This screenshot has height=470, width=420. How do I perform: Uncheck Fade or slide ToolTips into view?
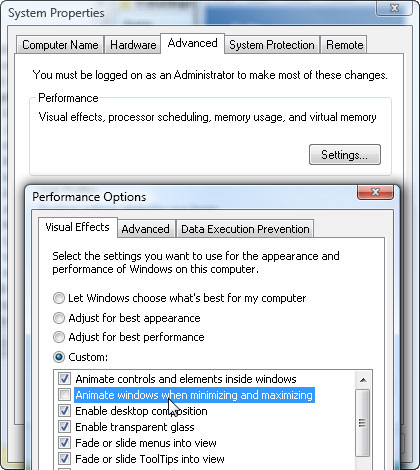pos(64,459)
